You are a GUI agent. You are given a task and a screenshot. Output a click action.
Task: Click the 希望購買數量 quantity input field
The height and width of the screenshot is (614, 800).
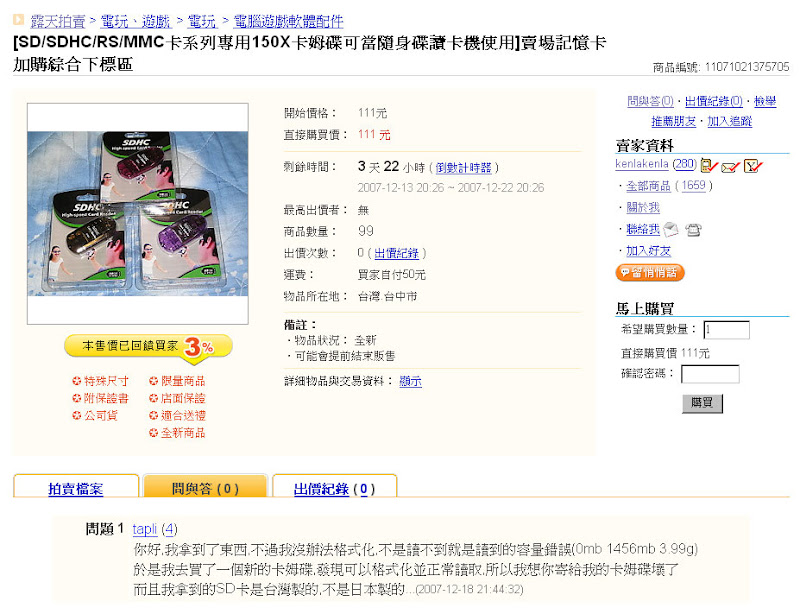pyautogui.click(x=727, y=330)
